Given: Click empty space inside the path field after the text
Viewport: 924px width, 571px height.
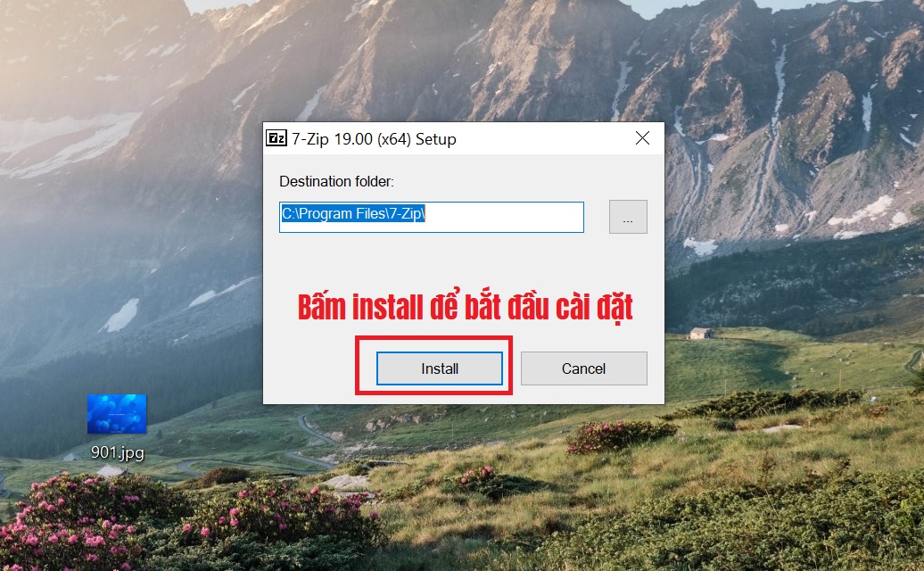Looking at the screenshot, I should (504, 217).
